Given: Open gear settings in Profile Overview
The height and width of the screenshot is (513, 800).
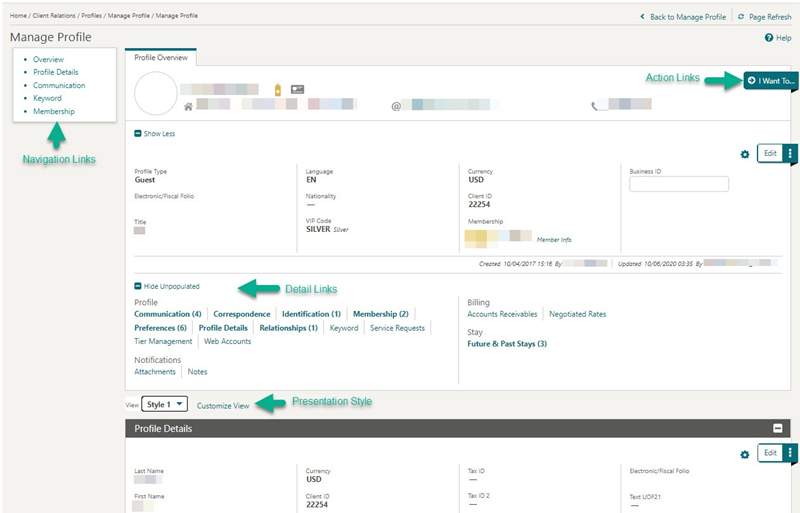Looking at the screenshot, I should [x=745, y=154].
